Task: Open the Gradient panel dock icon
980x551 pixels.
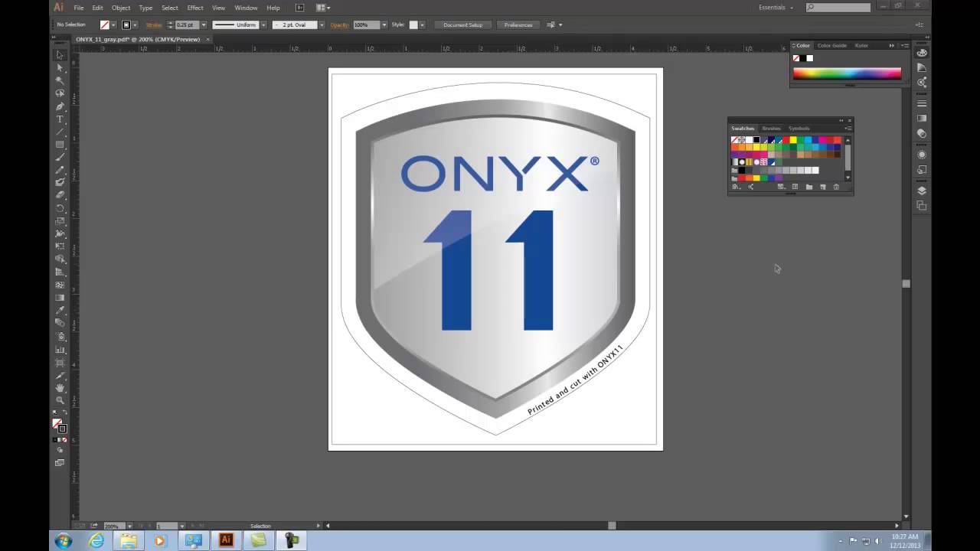Action: point(922,119)
